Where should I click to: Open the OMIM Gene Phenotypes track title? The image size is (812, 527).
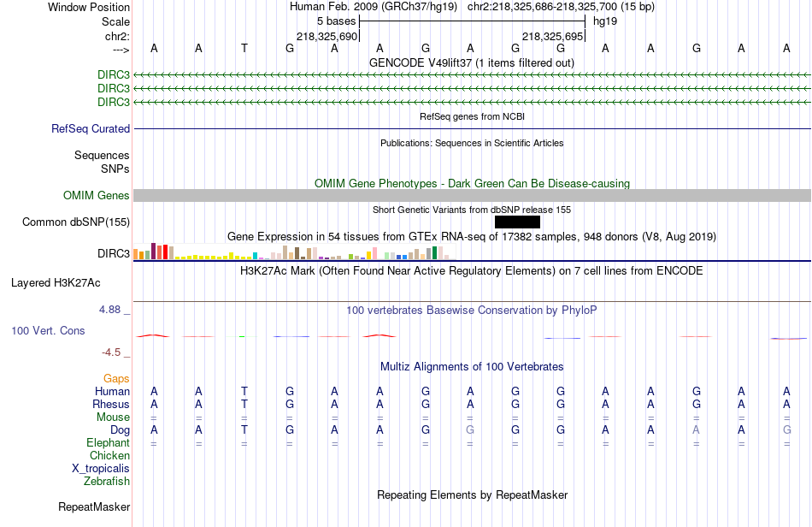tap(472, 183)
